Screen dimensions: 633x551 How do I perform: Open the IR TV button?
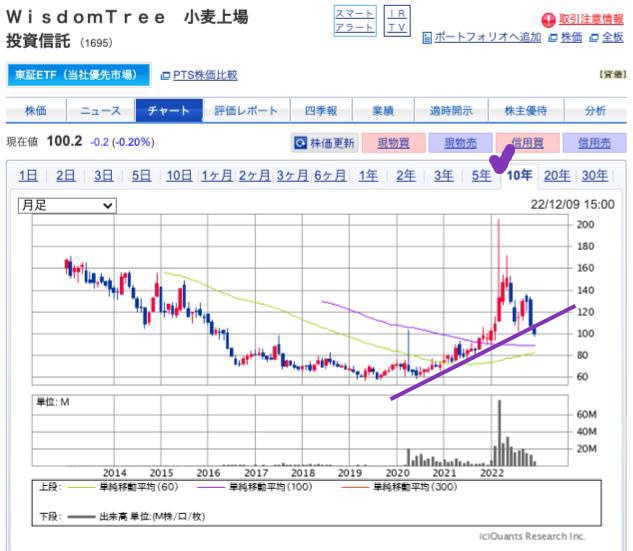pos(397,21)
